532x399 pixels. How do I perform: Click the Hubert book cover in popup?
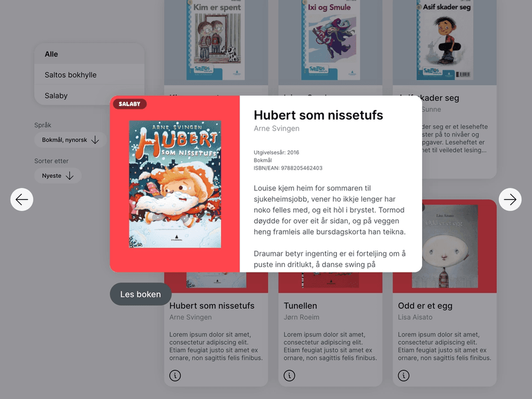(x=175, y=184)
